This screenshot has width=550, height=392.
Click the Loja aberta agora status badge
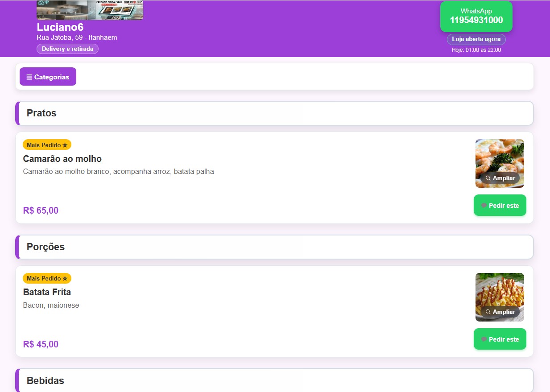click(476, 39)
